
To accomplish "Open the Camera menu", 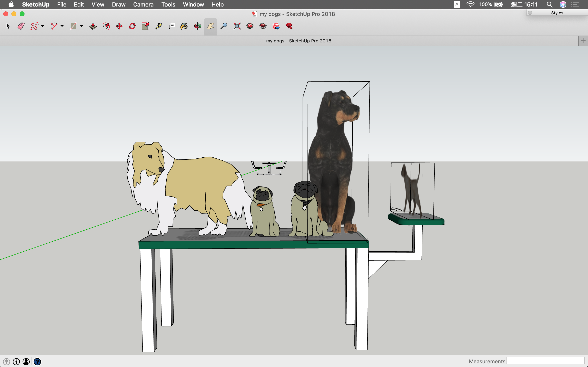I will (143, 4).
